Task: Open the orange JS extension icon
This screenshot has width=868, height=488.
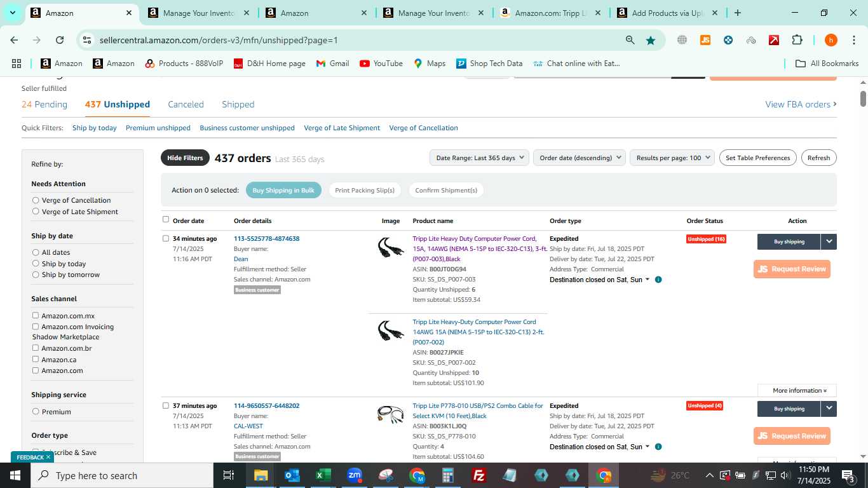Action: click(705, 40)
